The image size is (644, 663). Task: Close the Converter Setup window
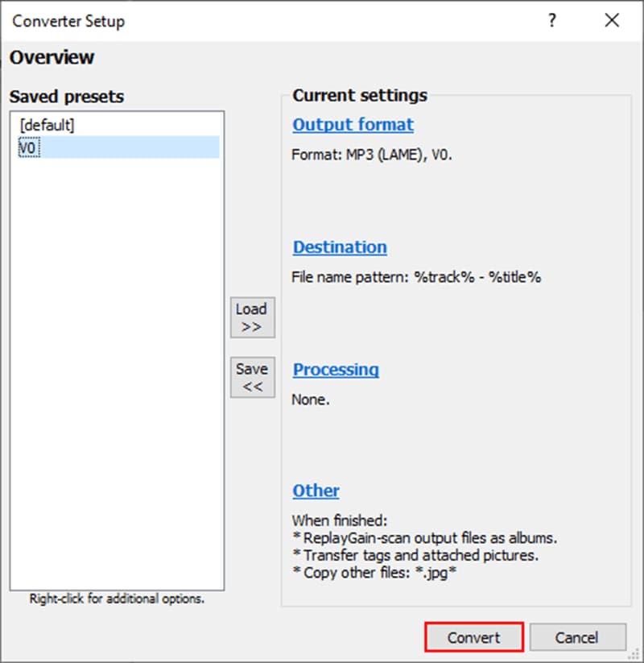612,20
